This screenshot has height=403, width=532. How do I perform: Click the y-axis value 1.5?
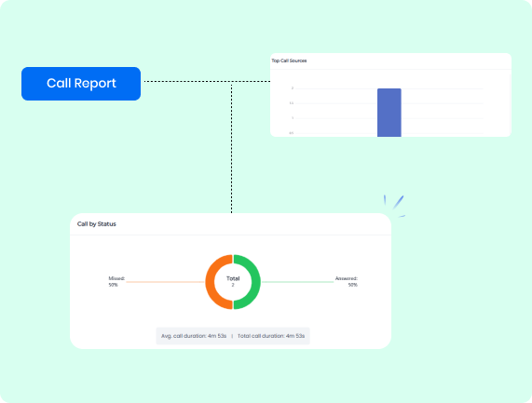click(x=292, y=103)
